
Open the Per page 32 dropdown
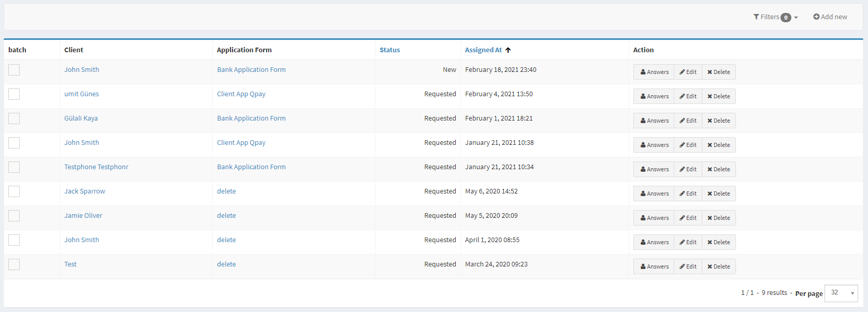coord(841,293)
